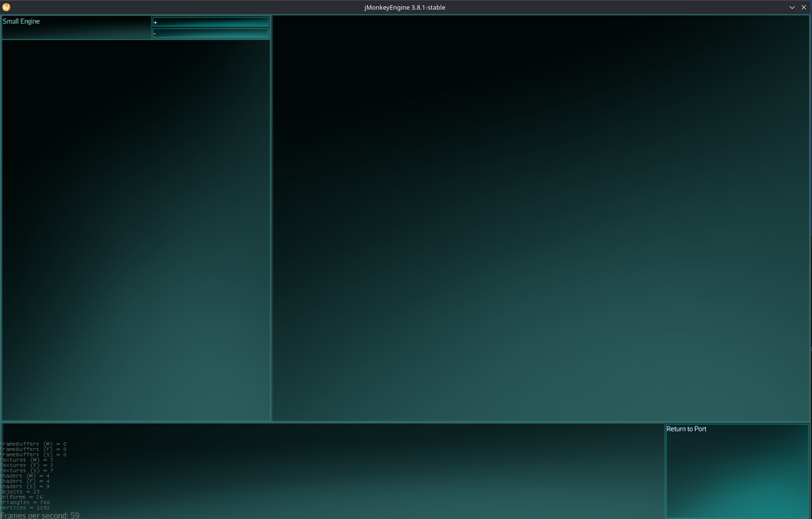Minimize the window using the title bar chevron
Image resolution: width=812 pixels, height=519 pixels.
[792, 7]
